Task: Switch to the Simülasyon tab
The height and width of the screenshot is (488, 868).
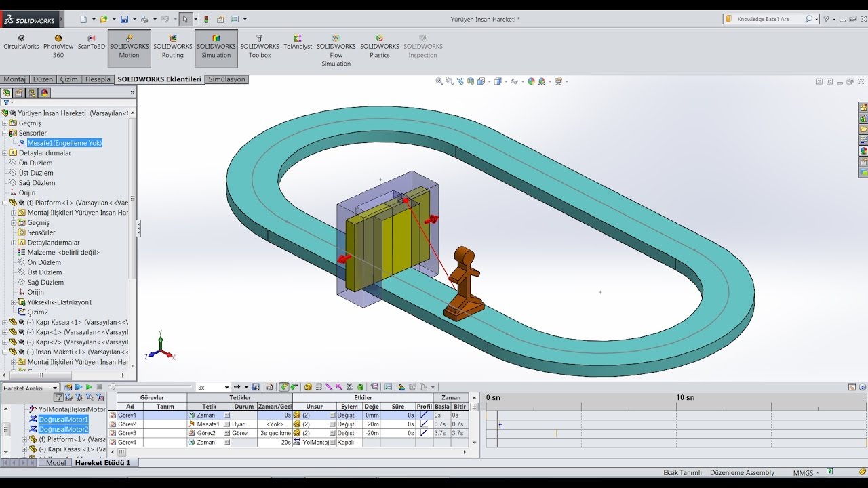Action: coord(226,79)
